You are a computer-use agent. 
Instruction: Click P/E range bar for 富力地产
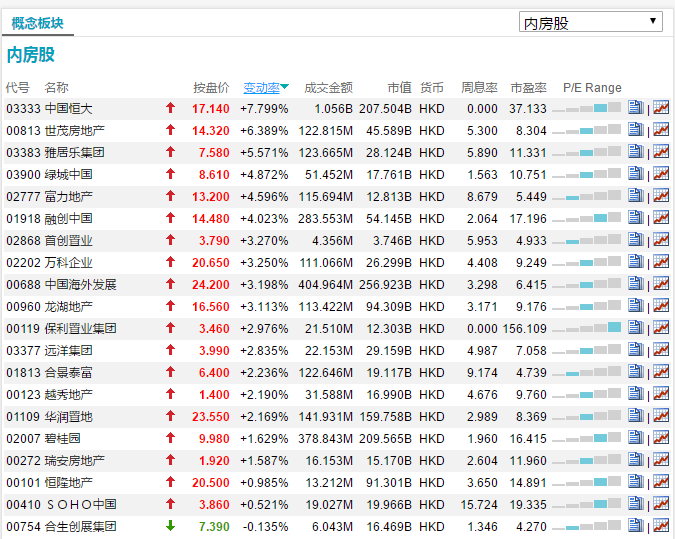[586, 195]
